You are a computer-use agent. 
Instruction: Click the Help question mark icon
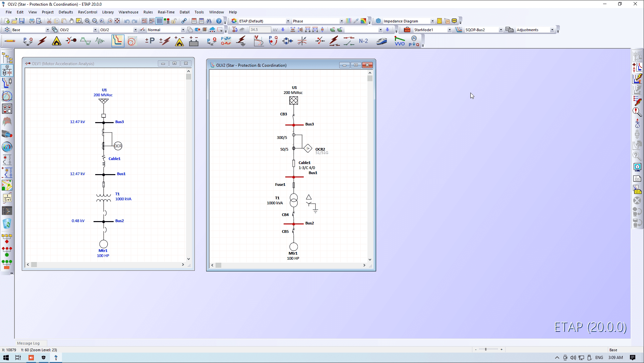[219, 21]
